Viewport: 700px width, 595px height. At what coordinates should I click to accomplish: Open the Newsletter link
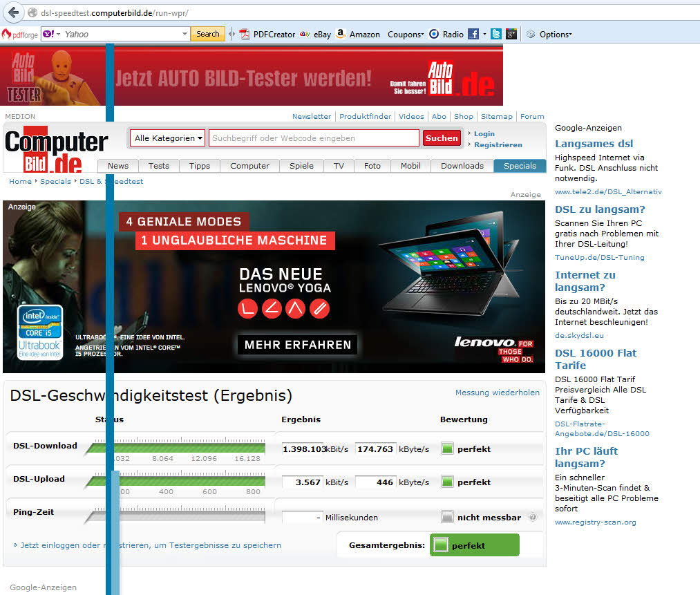click(x=312, y=117)
